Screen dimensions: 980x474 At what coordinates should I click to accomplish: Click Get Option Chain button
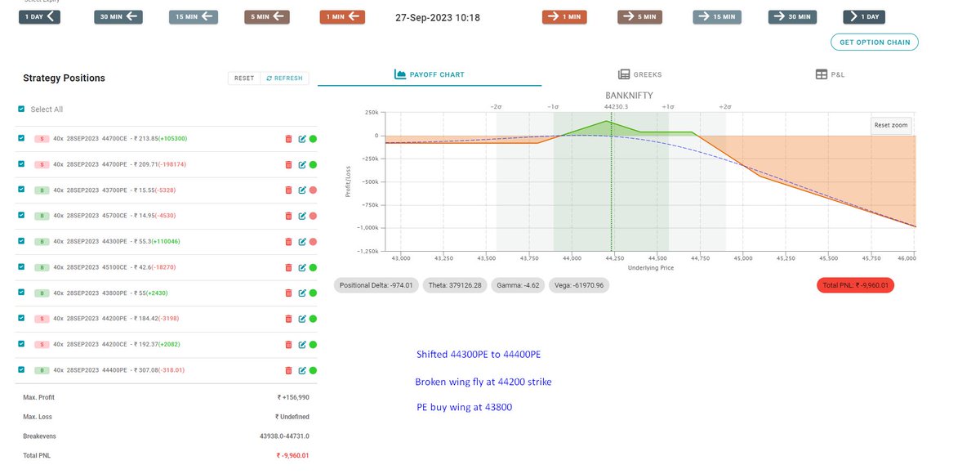click(x=875, y=42)
